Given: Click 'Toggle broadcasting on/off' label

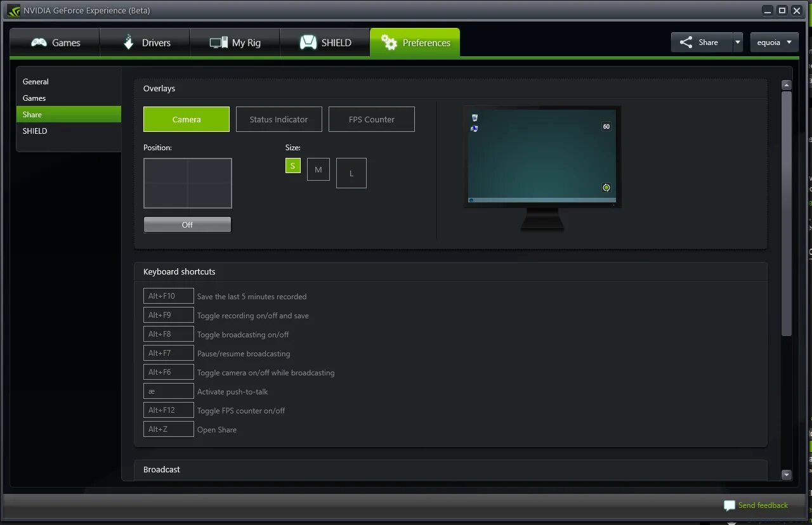Looking at the screenshot, I should coord(243,335).
